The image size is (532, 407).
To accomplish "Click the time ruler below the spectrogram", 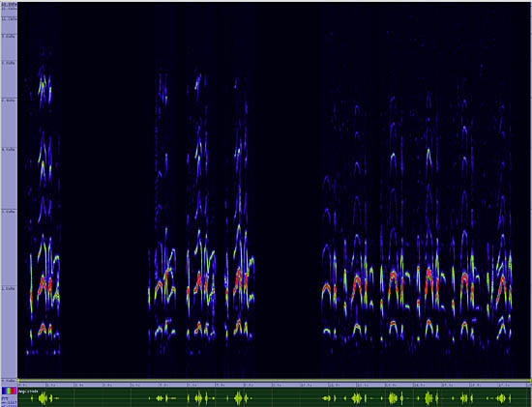I will click(x=274, y=385).
